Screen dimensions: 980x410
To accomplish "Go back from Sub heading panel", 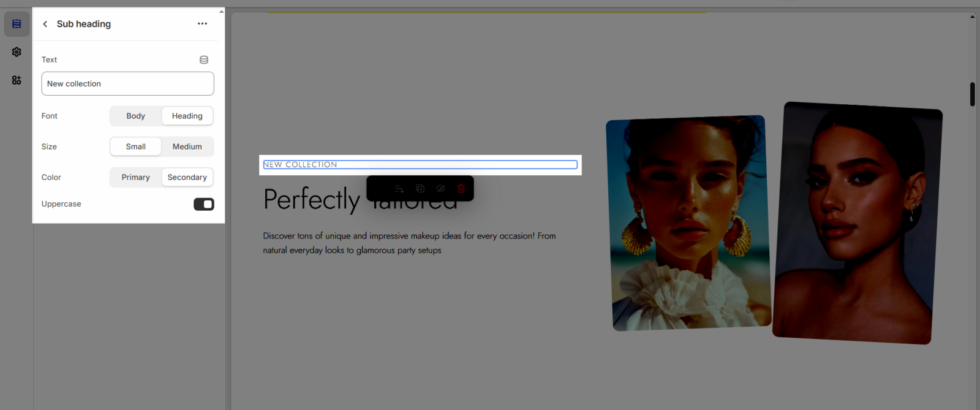I will pyautogui.click(x=45, y=24).
